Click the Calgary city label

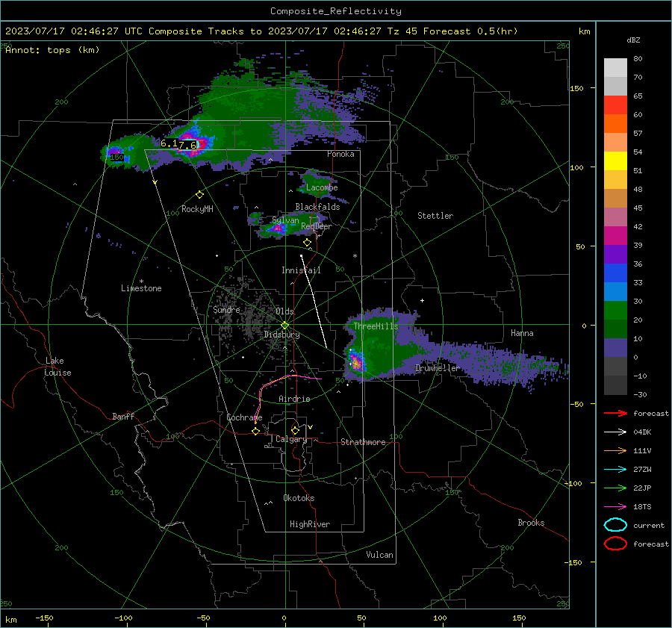click(291, 439)
